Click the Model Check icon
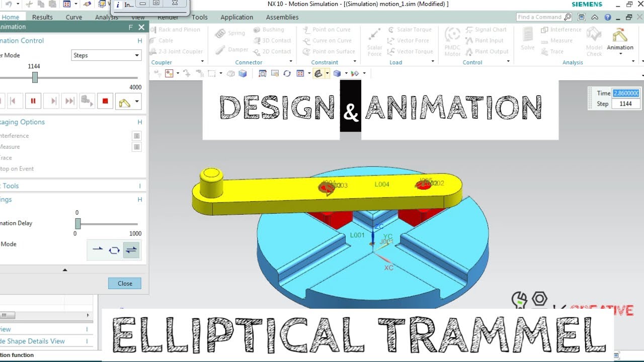644x362 pixels. click(594, 41)
